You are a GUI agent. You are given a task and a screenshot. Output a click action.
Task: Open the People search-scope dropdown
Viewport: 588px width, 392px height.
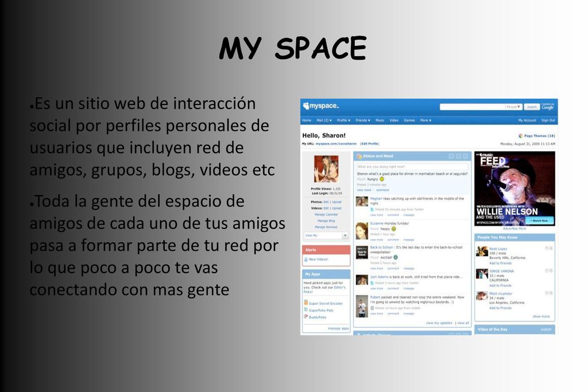pyautogui.click(x=513, y=107)
